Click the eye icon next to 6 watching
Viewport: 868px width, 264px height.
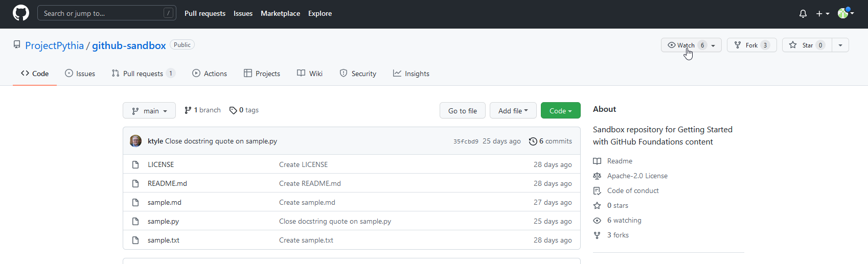[597, 221]
